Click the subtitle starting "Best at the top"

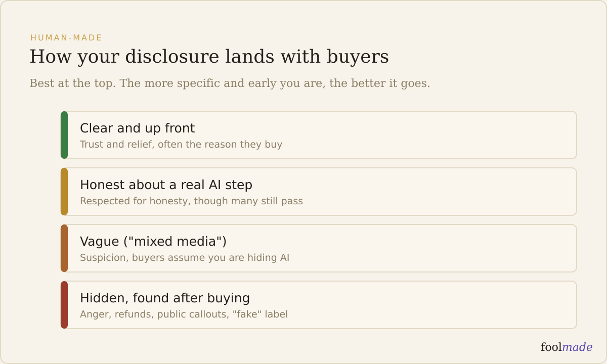coord(230,83)
